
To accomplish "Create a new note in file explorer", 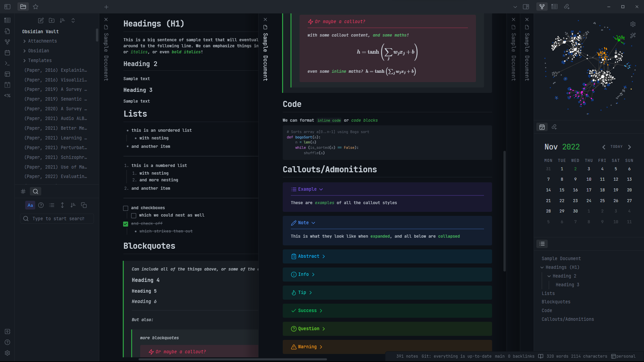I will pyautogui.click(x=41, y=20).
